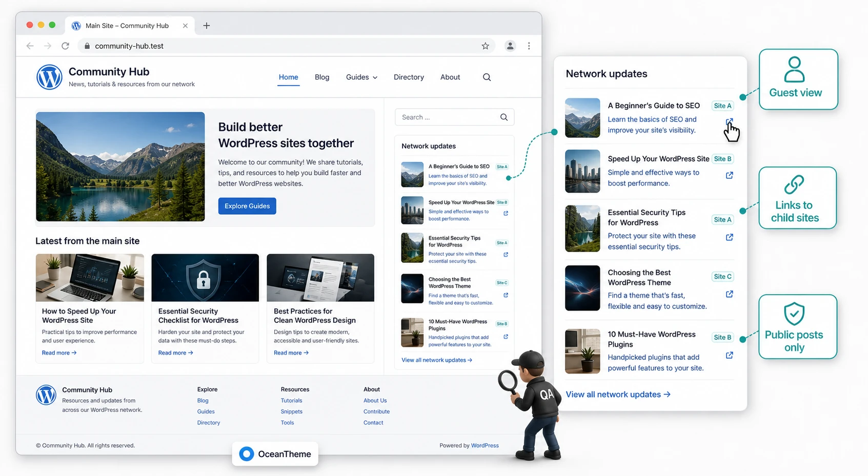This screenshot has height=476, width=868.
Task: Click the community-hub.test address bar
Action: pos(287,46)
